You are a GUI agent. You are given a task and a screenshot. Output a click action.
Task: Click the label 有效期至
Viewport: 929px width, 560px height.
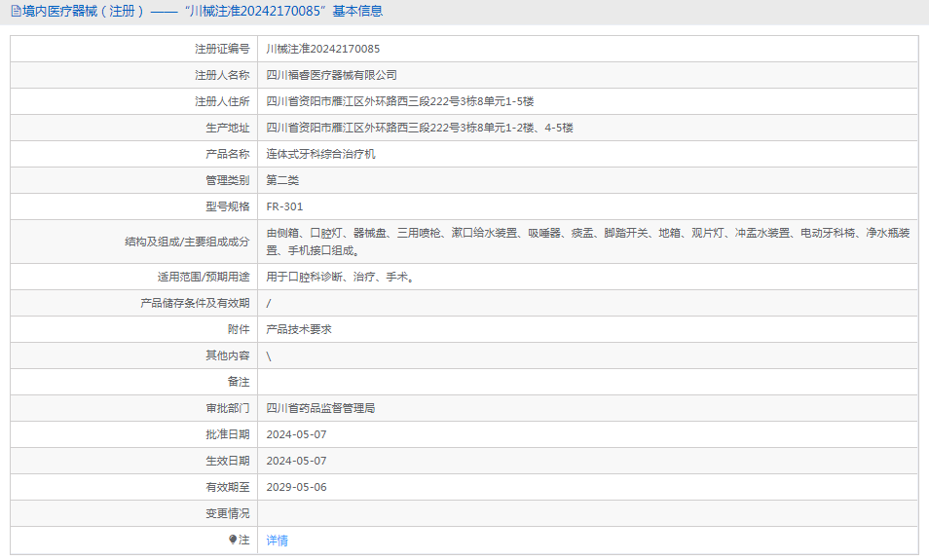[228, 487]
